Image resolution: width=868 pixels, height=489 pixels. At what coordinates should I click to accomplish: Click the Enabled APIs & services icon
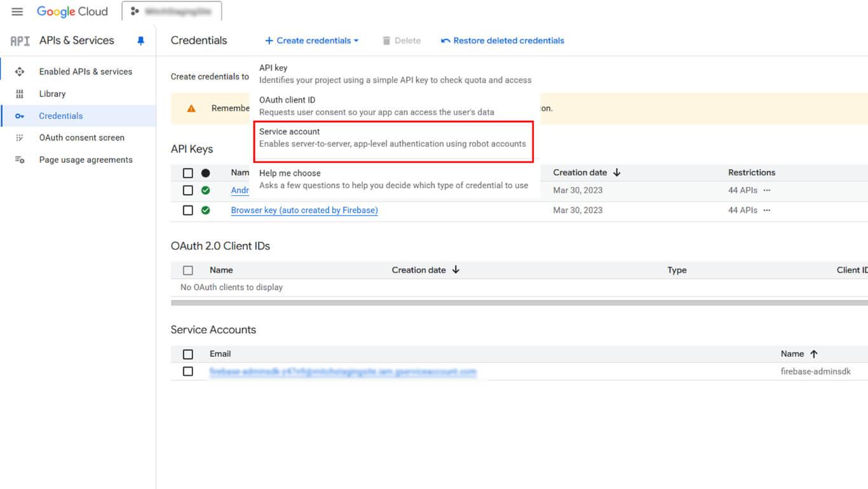(x=20, y=72)
